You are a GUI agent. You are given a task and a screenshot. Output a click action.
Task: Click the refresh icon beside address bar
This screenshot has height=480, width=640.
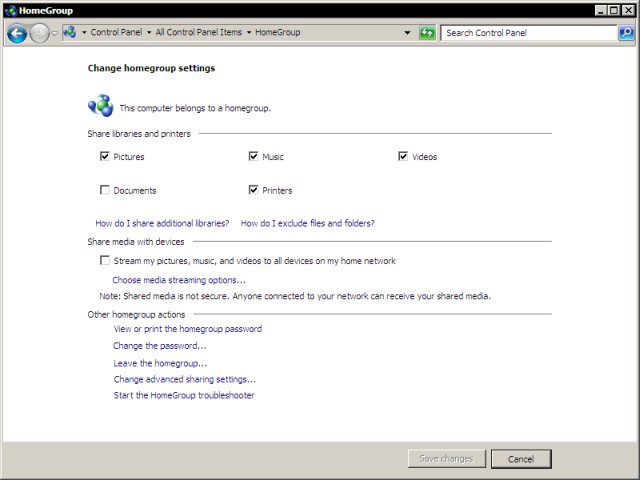coord(427,33)
